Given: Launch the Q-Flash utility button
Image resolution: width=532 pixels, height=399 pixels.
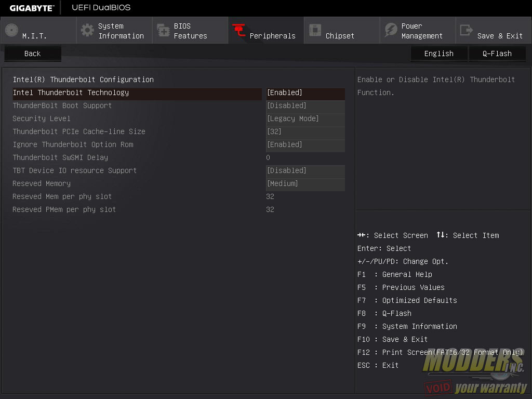Looking at the screenshot, I should pos(497,54).
